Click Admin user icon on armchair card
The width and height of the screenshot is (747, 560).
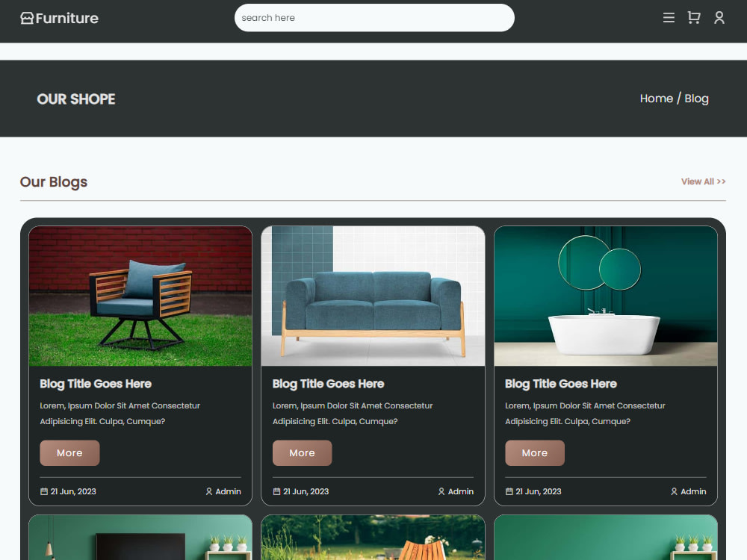[x=208, y=491]
